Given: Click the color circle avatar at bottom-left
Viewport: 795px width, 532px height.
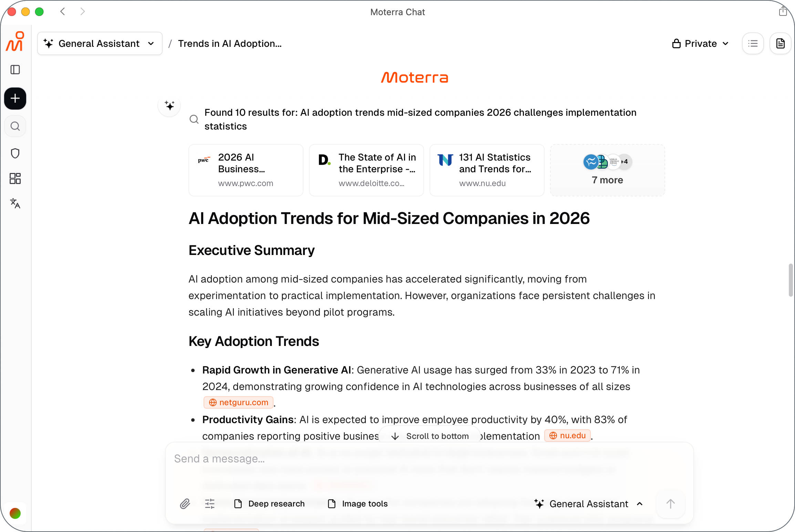Looking at the screenshot, I should [x=15, y=513].
